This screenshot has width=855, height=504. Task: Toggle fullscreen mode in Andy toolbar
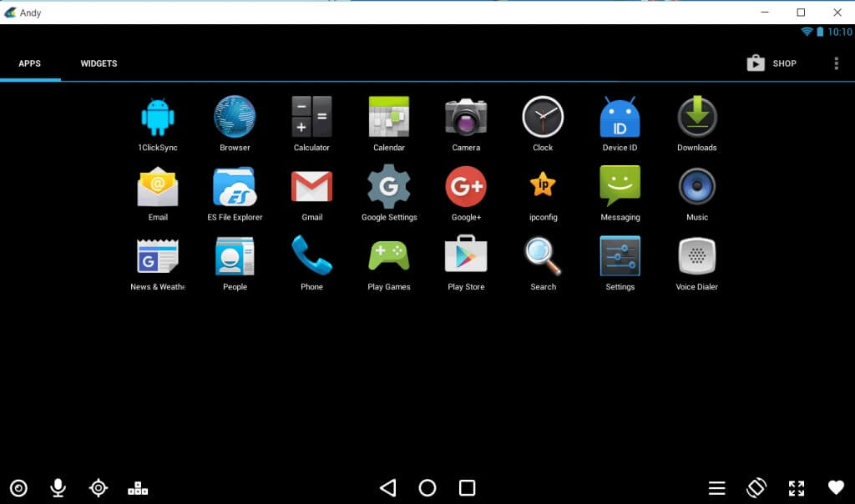point(797,488)
